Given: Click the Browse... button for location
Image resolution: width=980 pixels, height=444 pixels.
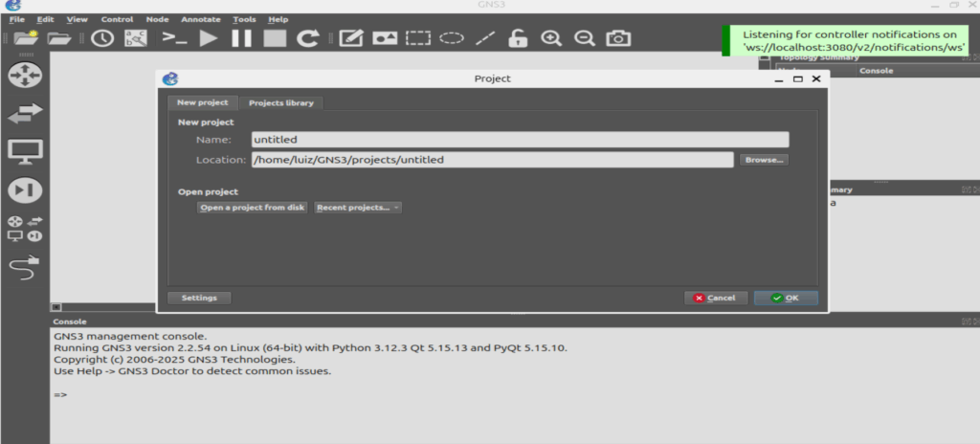Looking at the screenshot, I should click(764, 160).
